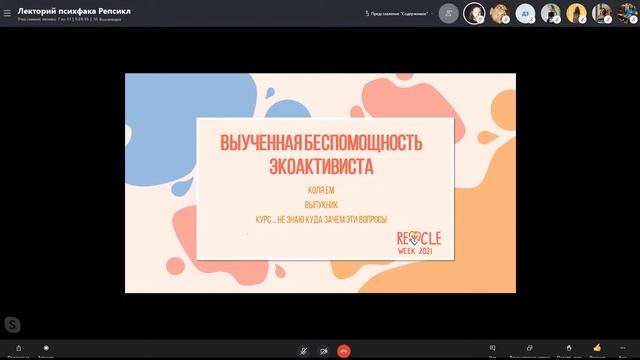Image resolution: width=640 pixels, height=360 pixels.
Task: Select the participant avatar with the yellow background
Action: tap(576, 13)
